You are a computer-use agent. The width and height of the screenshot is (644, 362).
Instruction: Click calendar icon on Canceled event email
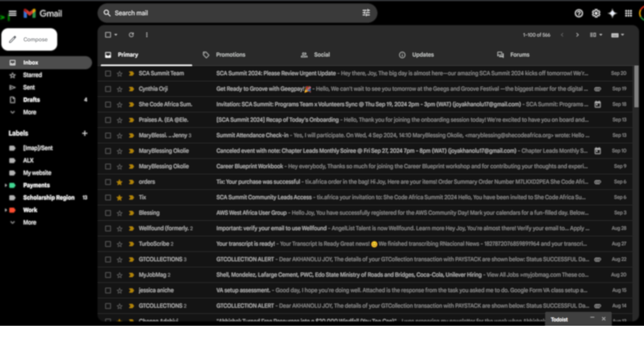(x=598, y=151)
